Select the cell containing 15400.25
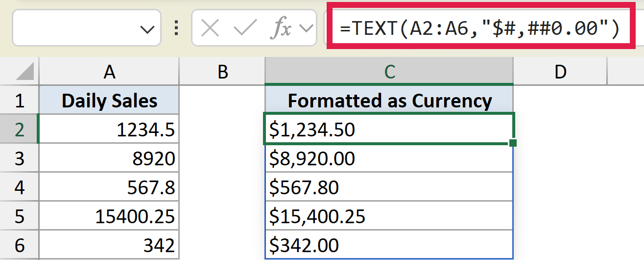Viewport: 644px width, 260px height. (109, 216)
